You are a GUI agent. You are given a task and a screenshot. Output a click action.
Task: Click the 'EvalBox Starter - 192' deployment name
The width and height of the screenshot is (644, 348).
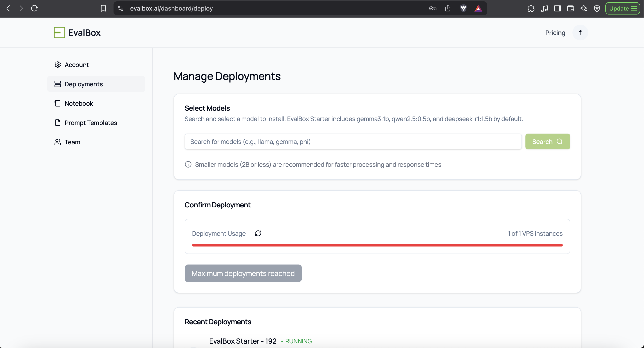pyautogui.click(x=242, y=341)
